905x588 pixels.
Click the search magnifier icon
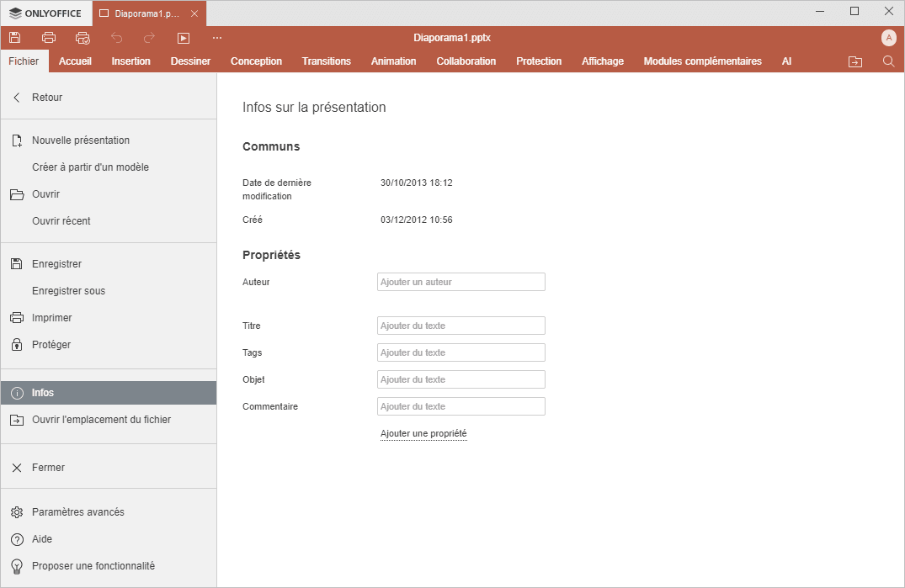(888, 61)
